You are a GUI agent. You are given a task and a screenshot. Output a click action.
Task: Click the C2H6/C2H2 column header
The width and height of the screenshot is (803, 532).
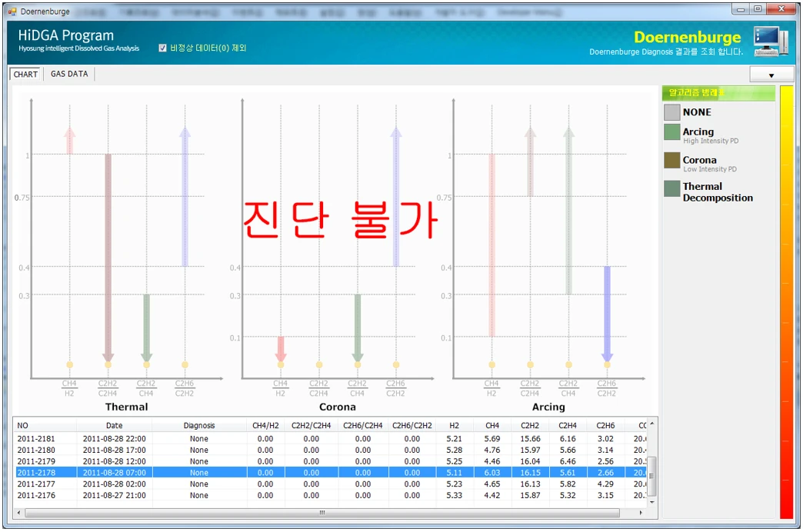[x=412, y=425]
